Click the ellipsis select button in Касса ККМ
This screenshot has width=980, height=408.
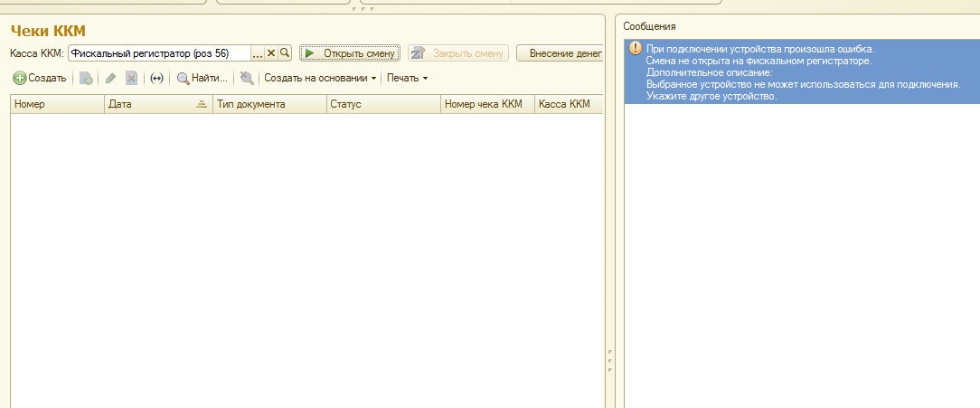[x=259, y=53]
